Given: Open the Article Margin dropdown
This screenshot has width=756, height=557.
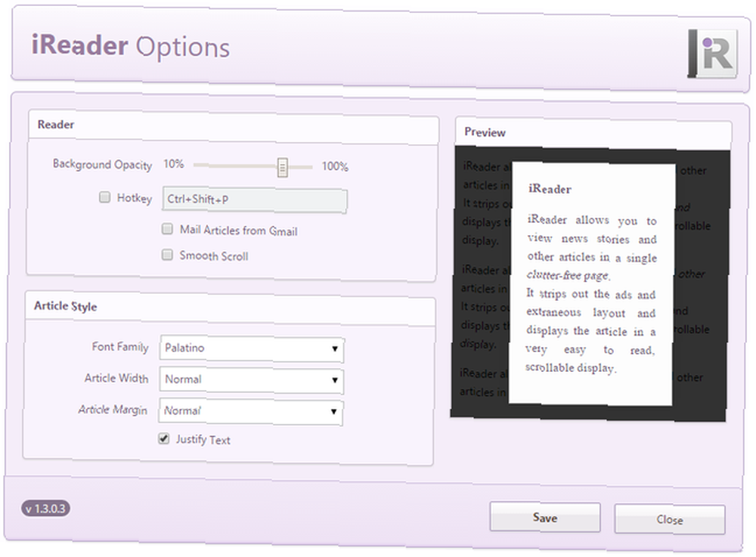Looking at the screenshot, I should coord(251,411).
